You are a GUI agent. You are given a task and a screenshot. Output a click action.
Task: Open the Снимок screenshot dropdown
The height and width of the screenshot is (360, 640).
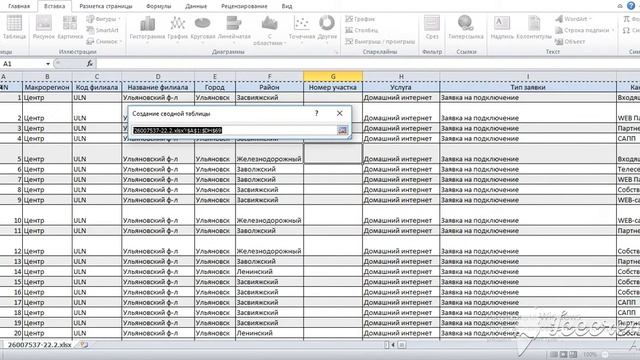click(x=104, y=41)
